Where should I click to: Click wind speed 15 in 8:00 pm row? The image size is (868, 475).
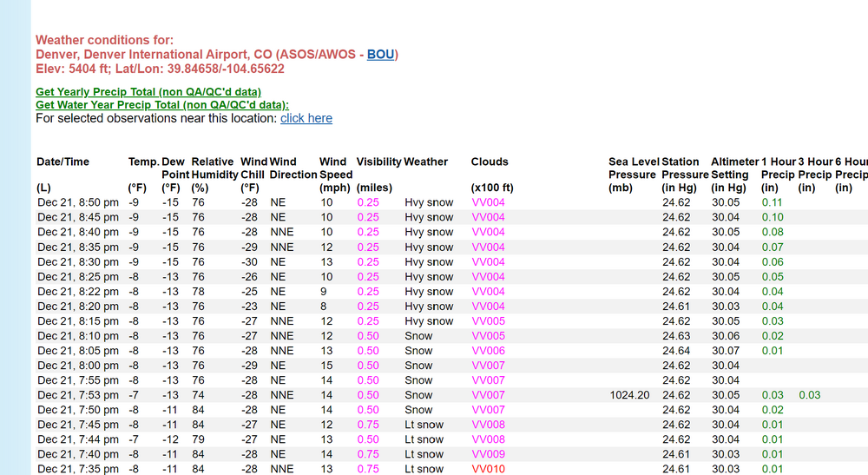326,366
